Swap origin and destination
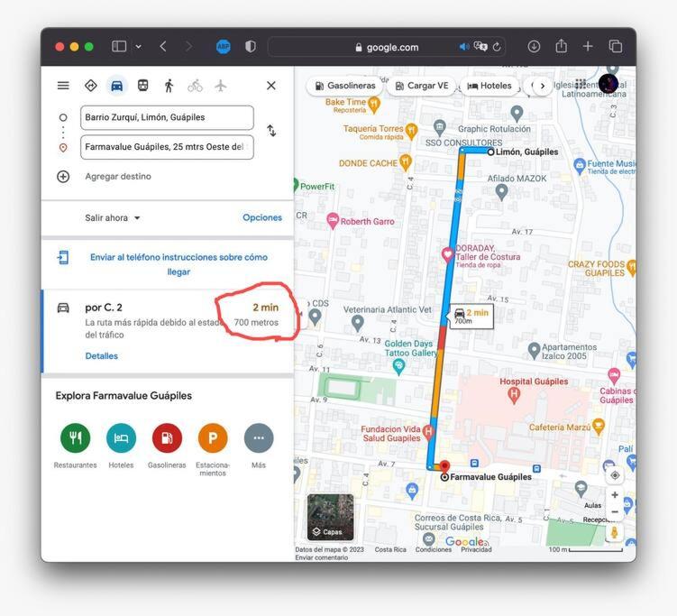The width and height of the screenshot is (677, 616). coord(271,131)
